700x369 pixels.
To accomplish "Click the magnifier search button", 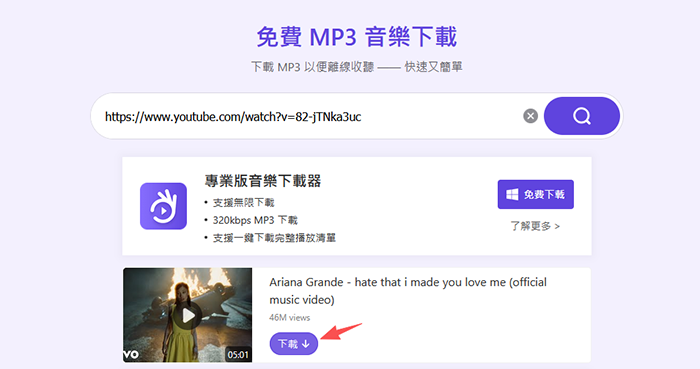I will click(x=582, y=116).
